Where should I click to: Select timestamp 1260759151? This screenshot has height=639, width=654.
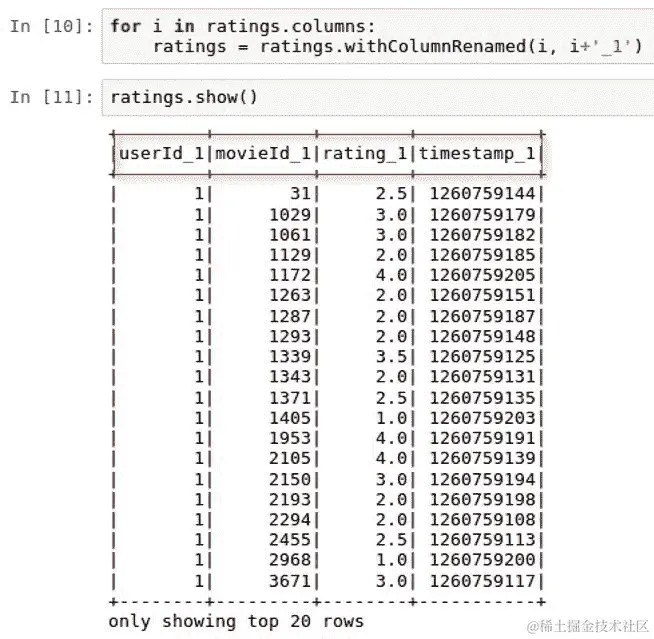[483, 295]
